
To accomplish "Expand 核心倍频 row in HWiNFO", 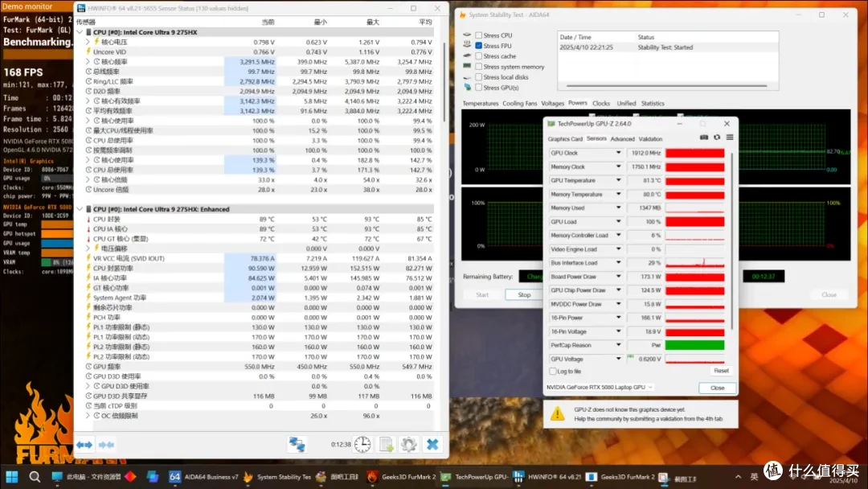I will point(88,179).
